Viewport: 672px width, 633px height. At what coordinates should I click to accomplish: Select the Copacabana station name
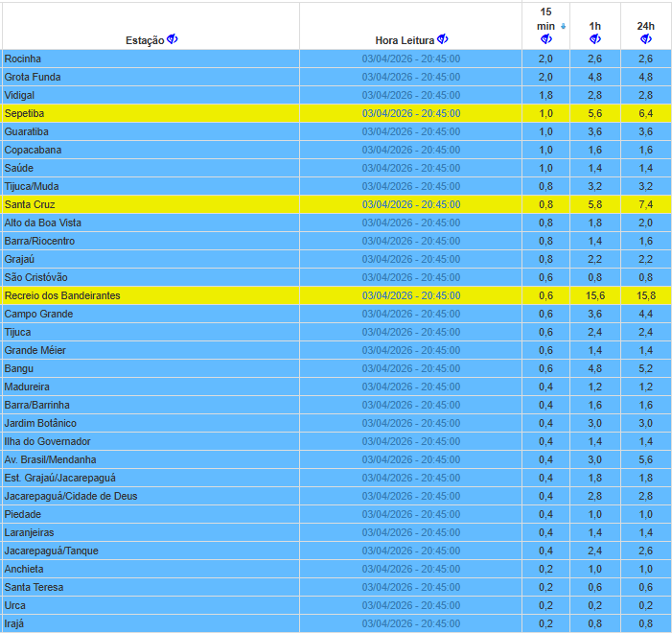click(33, 150)
